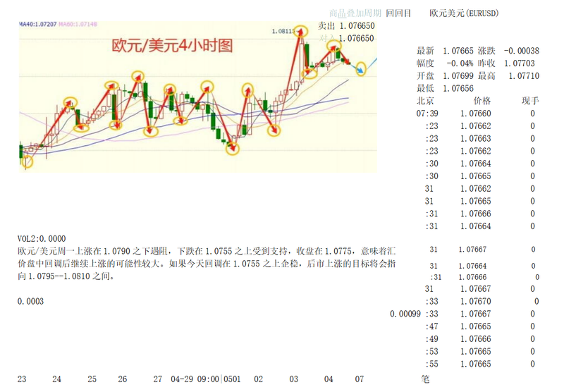Click the circled 1.08113 peak marker
The image size is (564, 392).
coord(302,32)
